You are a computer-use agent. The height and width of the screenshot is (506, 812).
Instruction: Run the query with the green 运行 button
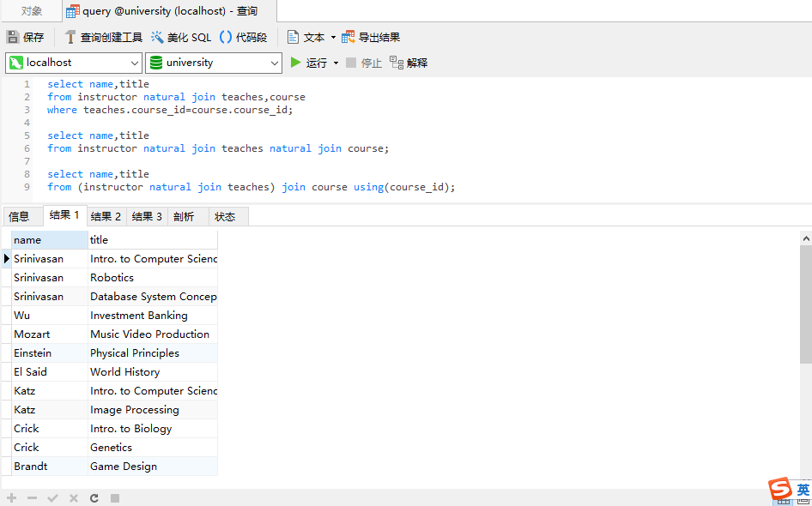(309, 63)
